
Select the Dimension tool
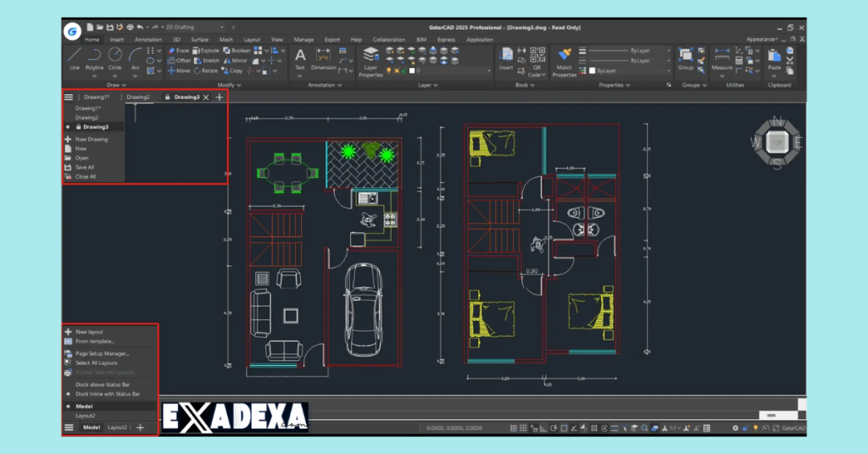point(323,58)
